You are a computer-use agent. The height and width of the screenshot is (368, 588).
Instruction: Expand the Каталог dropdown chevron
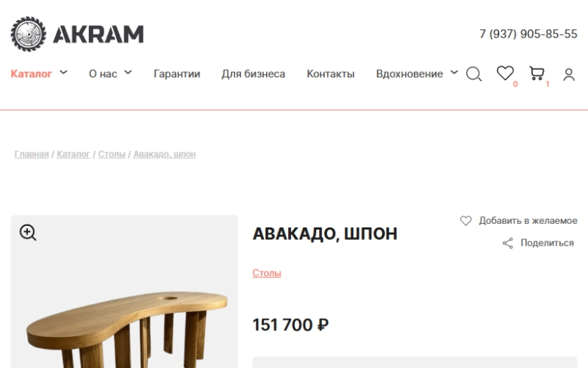click(x=63, y=72)
